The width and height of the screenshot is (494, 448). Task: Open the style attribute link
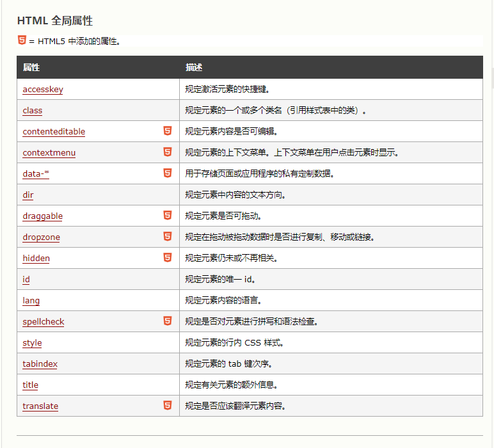pos(32,343)
